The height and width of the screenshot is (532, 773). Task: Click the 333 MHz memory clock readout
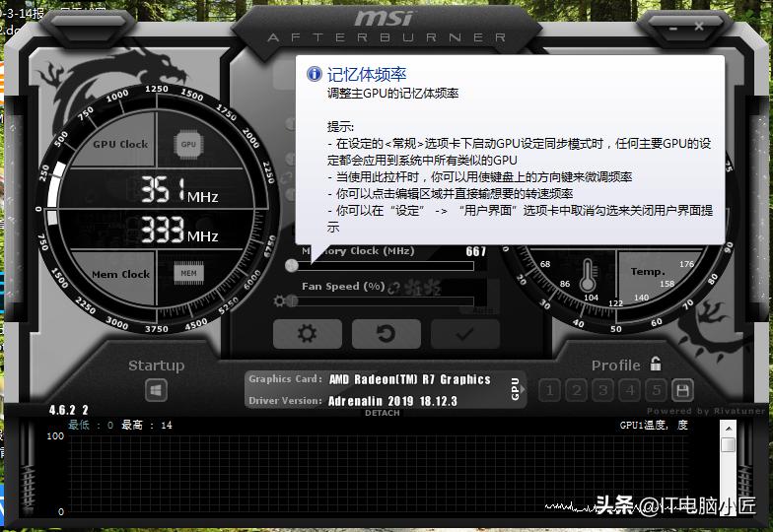coord(179,231)
